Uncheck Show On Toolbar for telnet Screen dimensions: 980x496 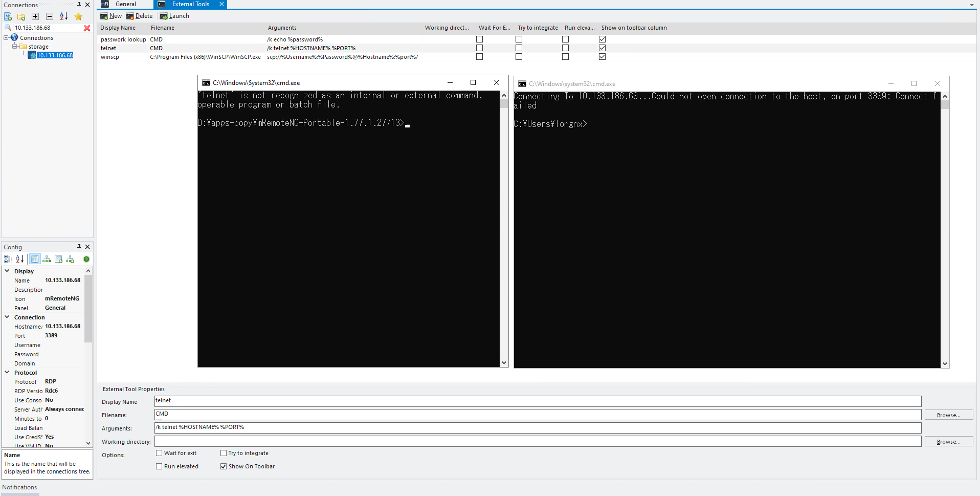224,466
